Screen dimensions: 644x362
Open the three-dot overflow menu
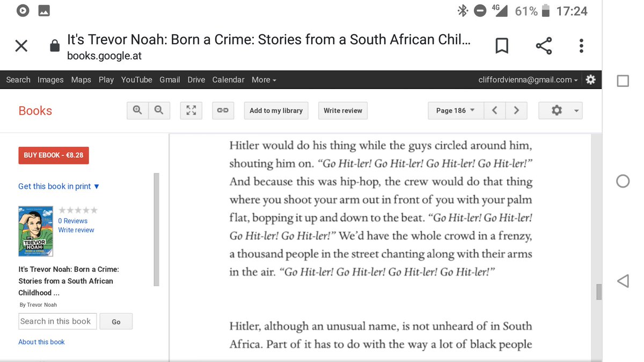581,46
